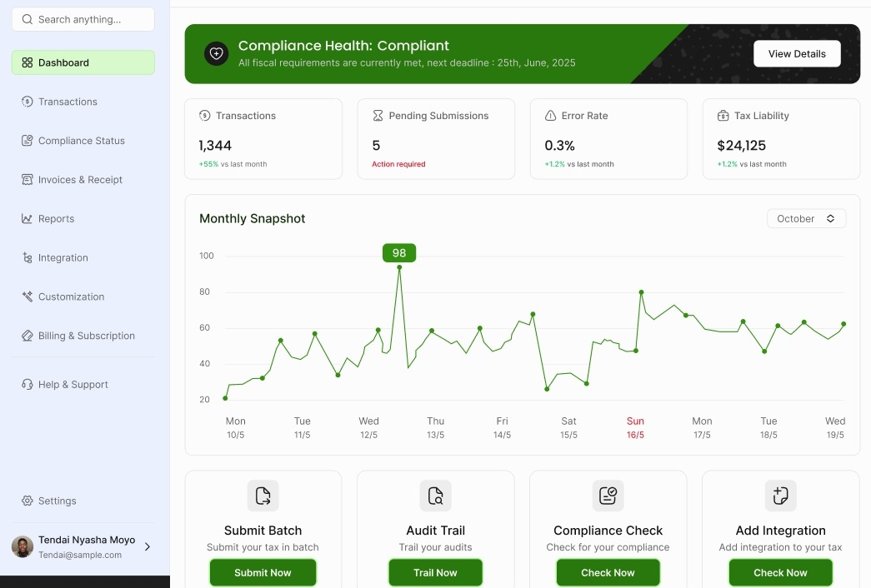871x588 pixels.
Task: Open the Transactions sidebar menu item
Action: [68, 102]
